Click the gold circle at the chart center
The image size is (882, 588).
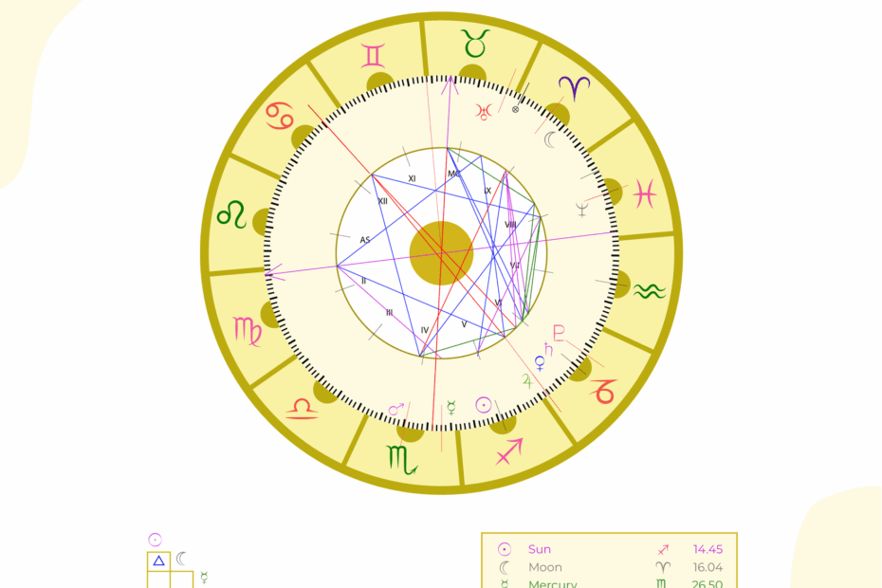click(441, 253)
